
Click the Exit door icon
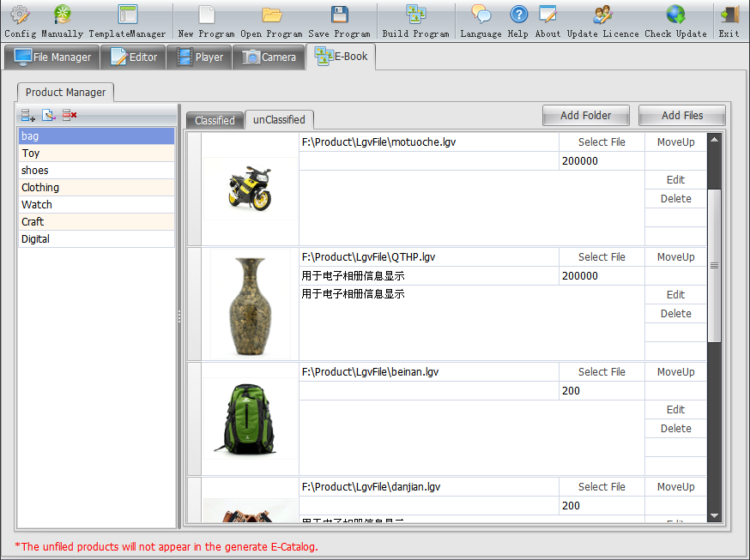729,15
